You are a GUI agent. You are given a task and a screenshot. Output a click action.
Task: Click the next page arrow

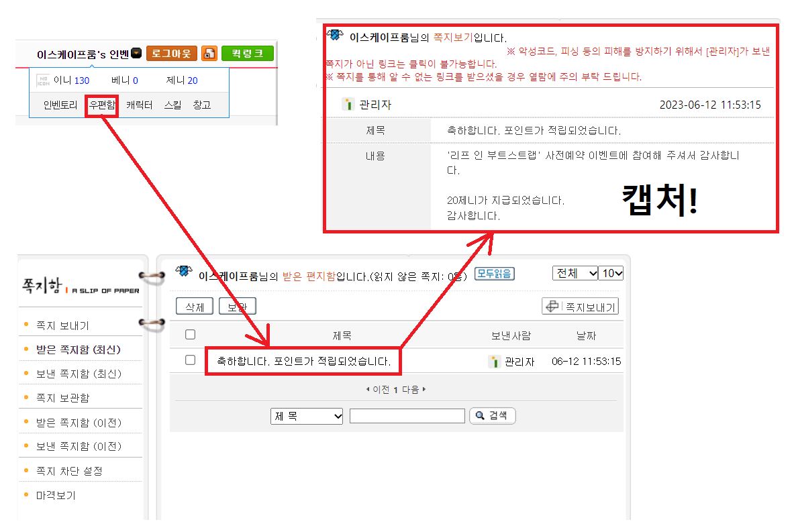click(424, 390)
